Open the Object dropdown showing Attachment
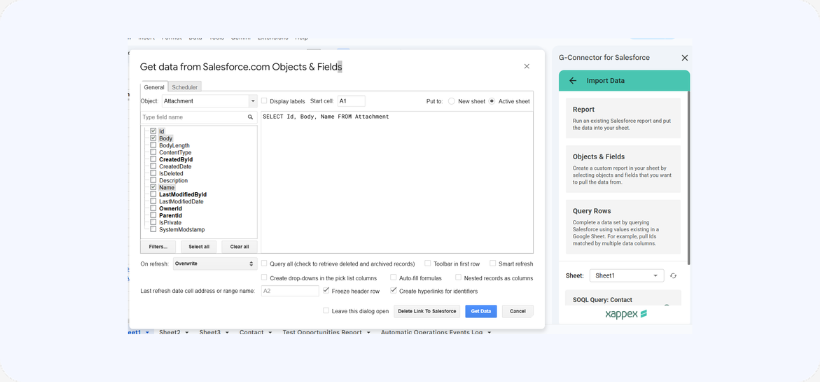Viewport: 820px width, 382px height. pyautogui.click(x=209, y=101)
